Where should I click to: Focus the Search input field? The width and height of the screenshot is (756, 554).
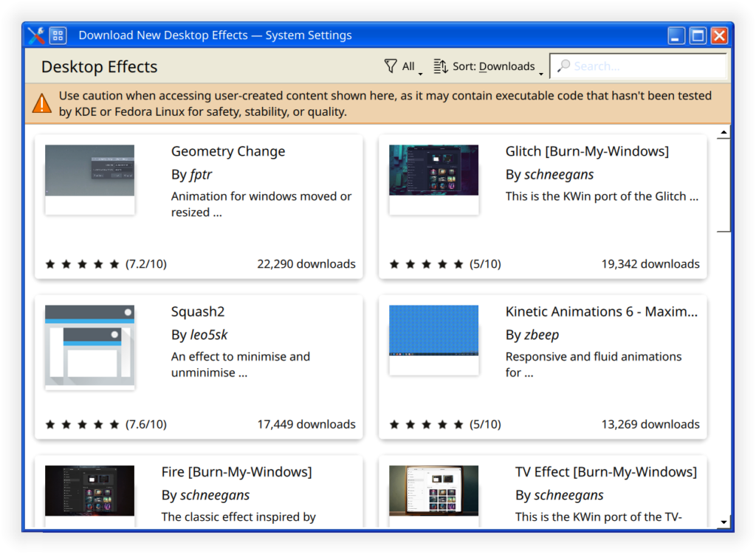coord(638,66)
